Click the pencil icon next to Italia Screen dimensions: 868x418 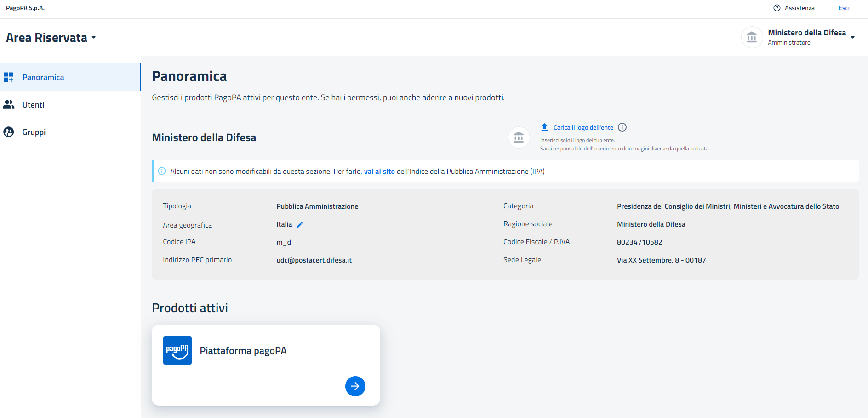pyautogui.click(x=300, y=225)
